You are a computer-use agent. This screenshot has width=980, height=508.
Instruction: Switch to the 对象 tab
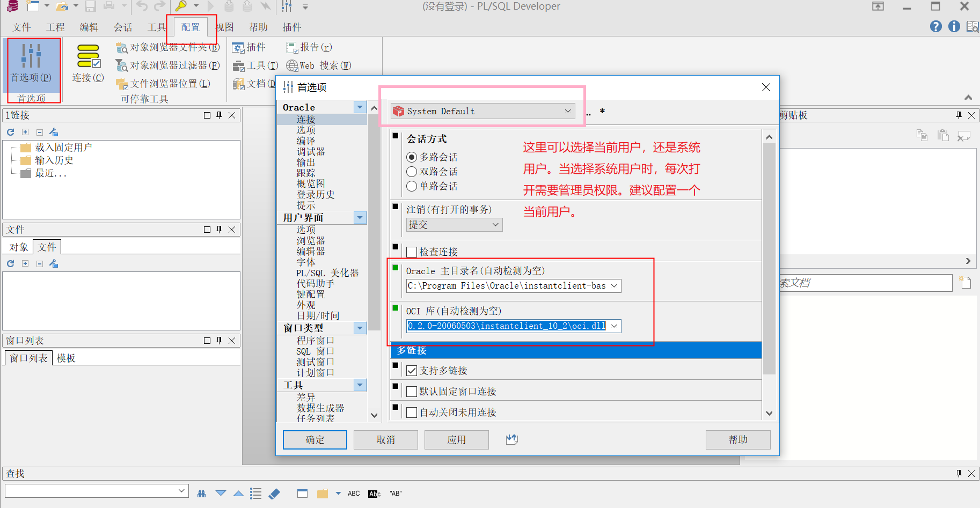[x=19, y=247]
